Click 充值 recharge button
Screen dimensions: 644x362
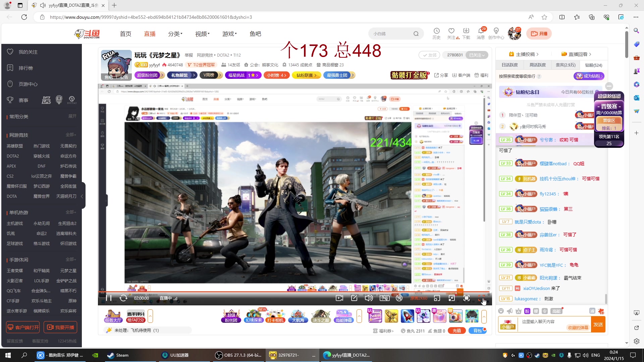(457, 330)
